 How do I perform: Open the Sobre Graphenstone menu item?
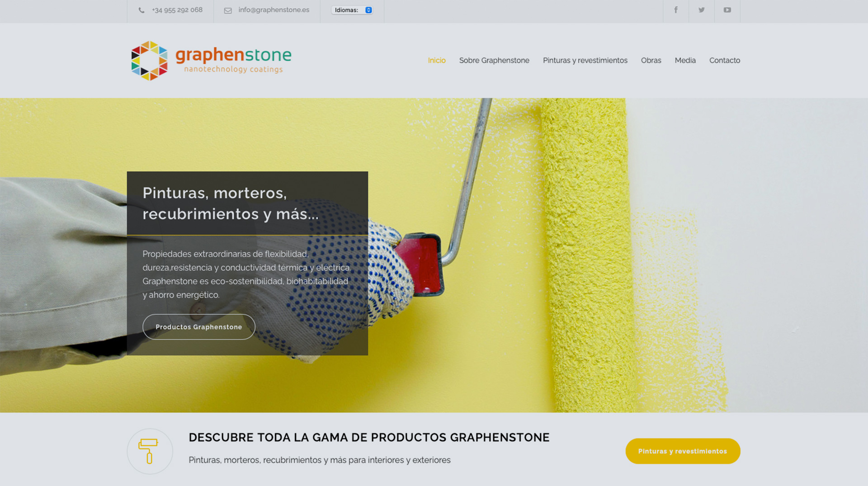[494, 60]
